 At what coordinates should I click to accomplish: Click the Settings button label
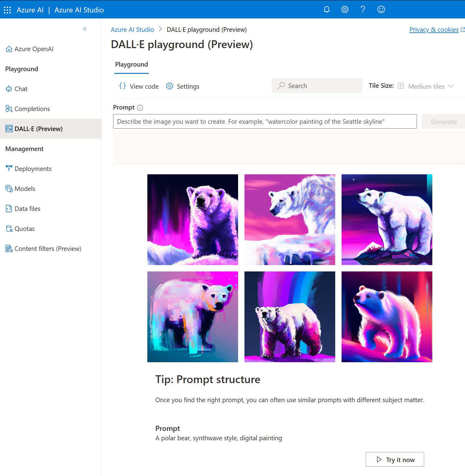(x=188, y=87)
